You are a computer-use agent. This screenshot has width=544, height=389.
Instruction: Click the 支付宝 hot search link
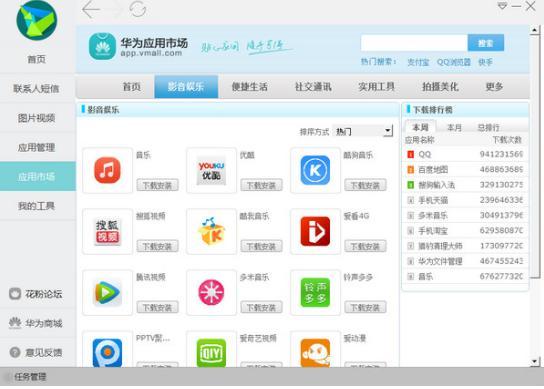[x=418, y=62]
